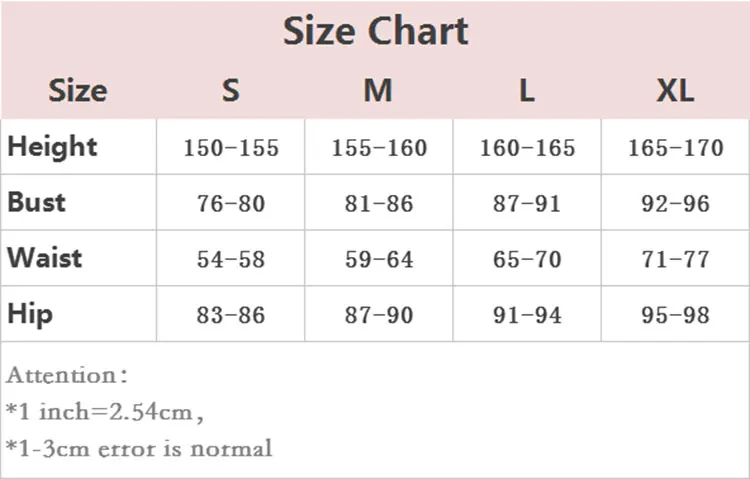The image size is (750, 479).
Task: Click the 1-3cm error is normal note
Action: pos(139,448)
